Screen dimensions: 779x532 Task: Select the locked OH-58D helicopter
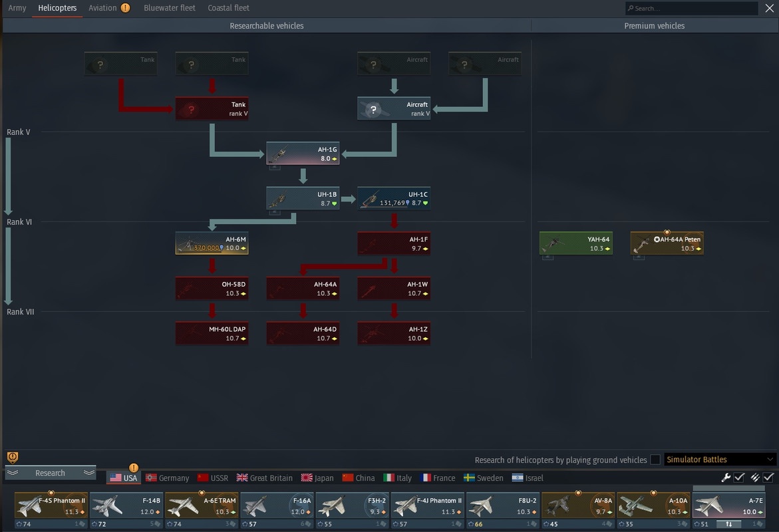[212, 288]
